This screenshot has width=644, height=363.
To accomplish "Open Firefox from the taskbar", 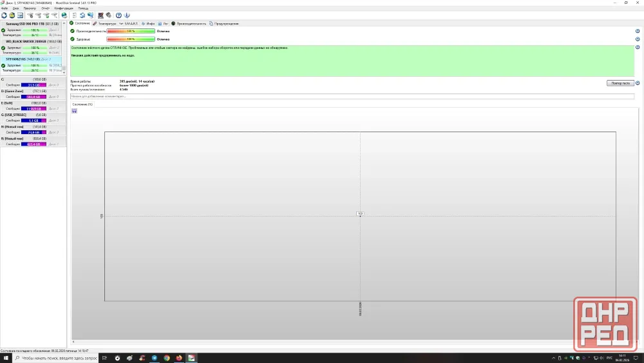I will [179, 358].
